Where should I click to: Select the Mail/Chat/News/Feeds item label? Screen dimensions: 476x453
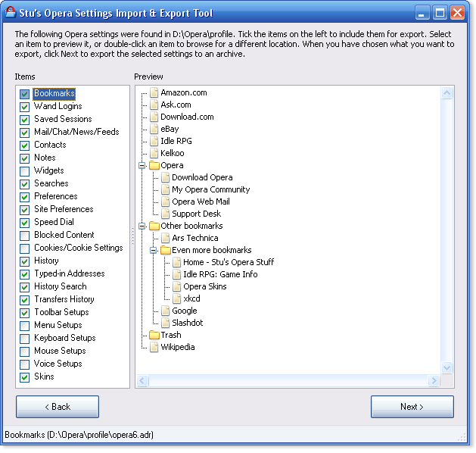click(x=76, y=132)
